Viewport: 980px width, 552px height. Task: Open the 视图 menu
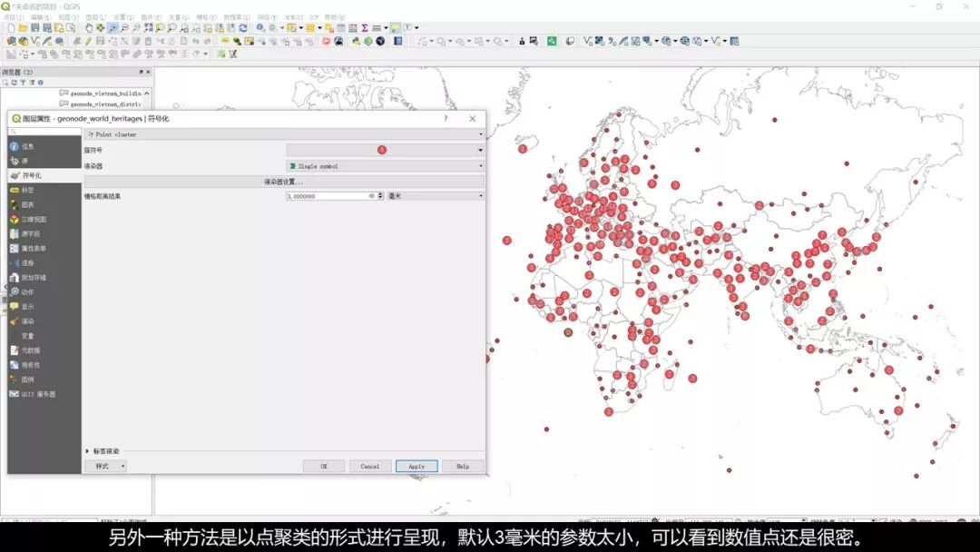68,17
